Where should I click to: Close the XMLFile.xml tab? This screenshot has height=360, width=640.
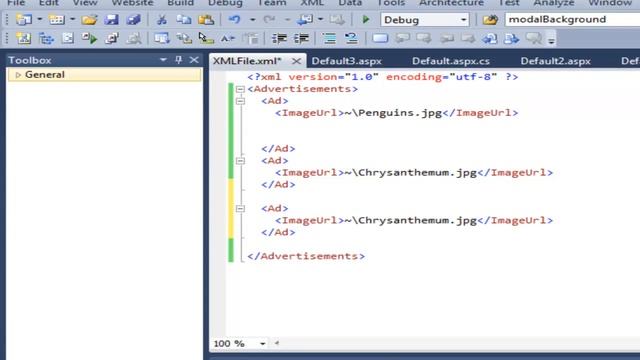[x=297, y=61]
